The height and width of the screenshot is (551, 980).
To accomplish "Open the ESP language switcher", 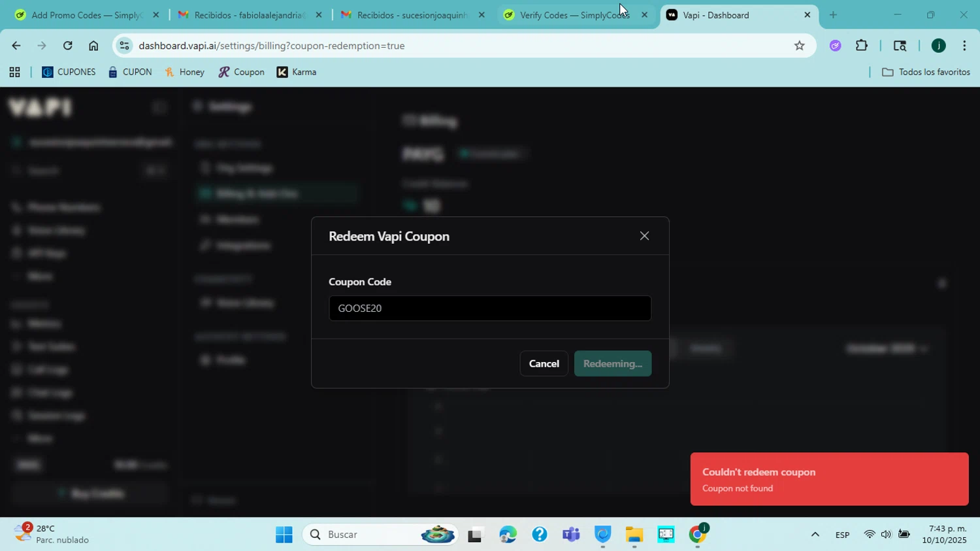I will coord(842,535).
